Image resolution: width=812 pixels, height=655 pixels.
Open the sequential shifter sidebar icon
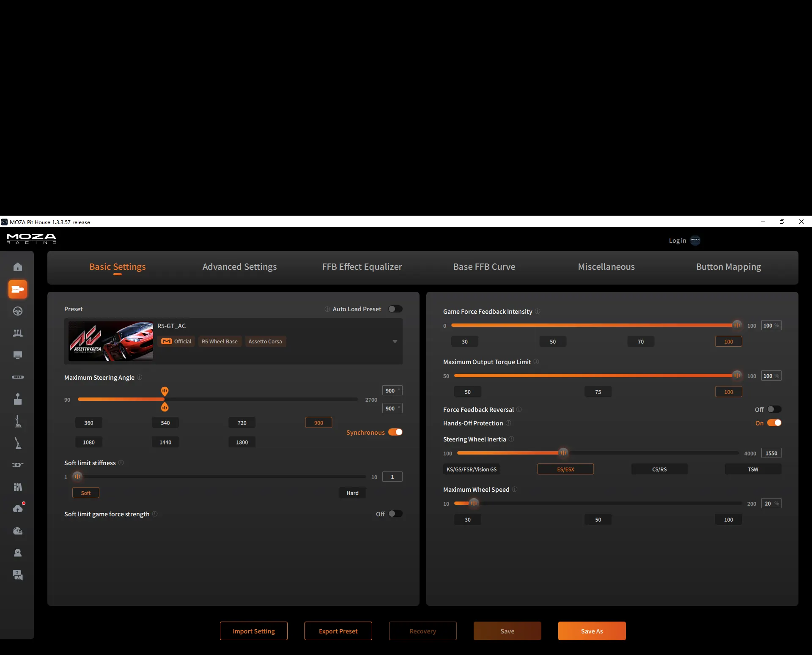[x=18, y=421]
